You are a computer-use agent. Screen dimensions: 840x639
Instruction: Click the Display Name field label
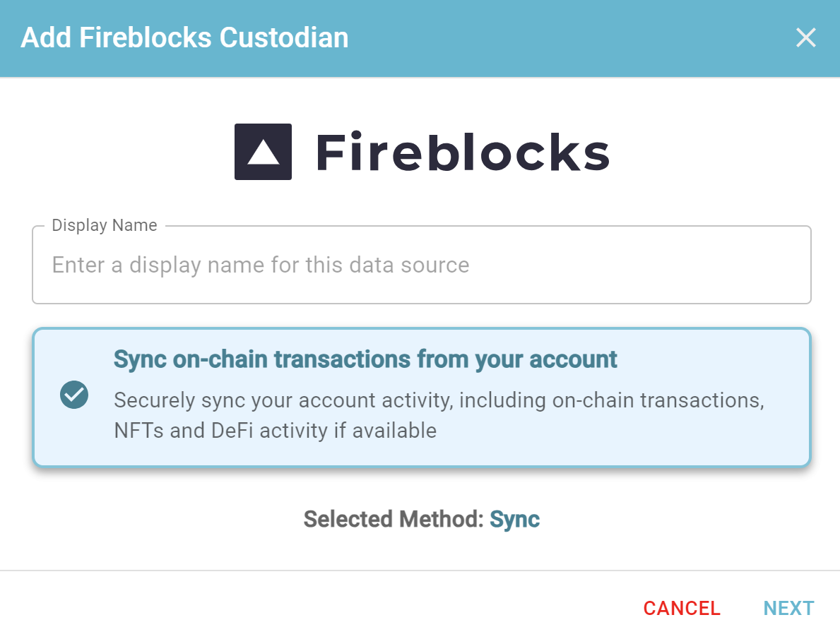point(105,225)
